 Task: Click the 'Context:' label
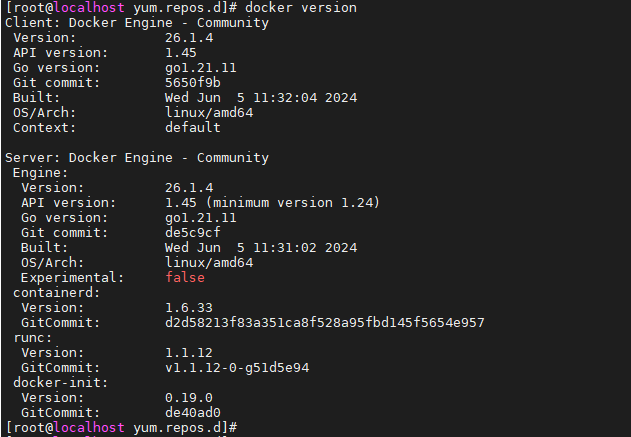pyautogui.click(x=44, y=128)
